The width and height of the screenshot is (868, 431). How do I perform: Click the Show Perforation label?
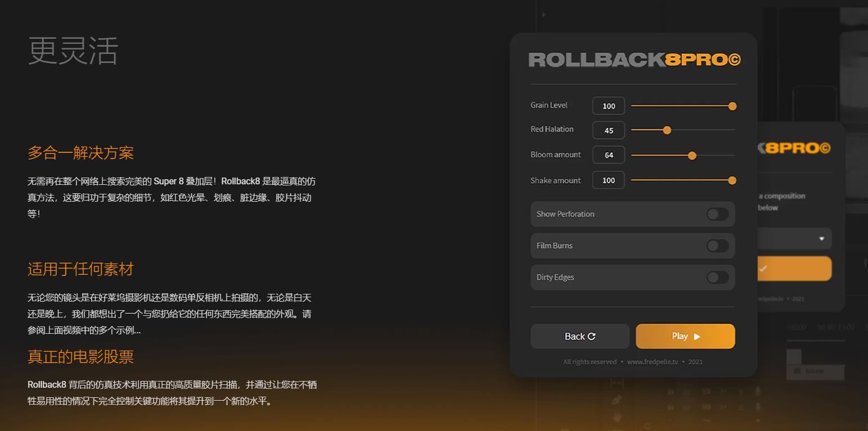click(565, 214)
